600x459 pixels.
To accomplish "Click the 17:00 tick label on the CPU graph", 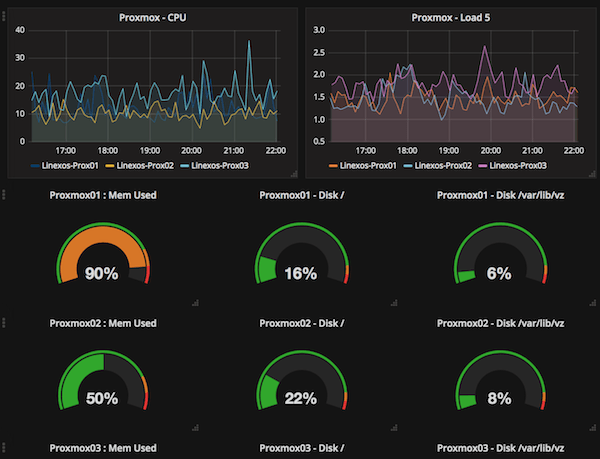I will [66, 151].
